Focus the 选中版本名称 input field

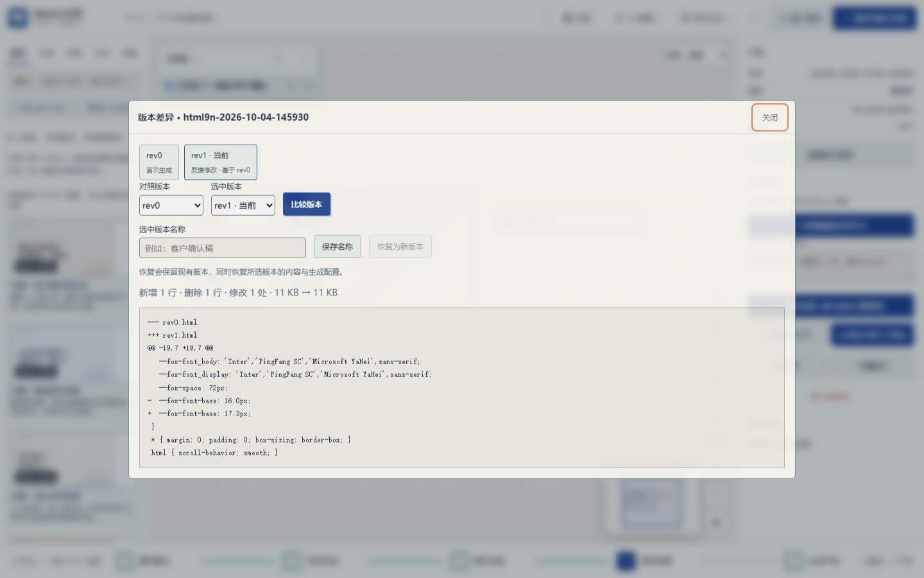tap(223, 248)
